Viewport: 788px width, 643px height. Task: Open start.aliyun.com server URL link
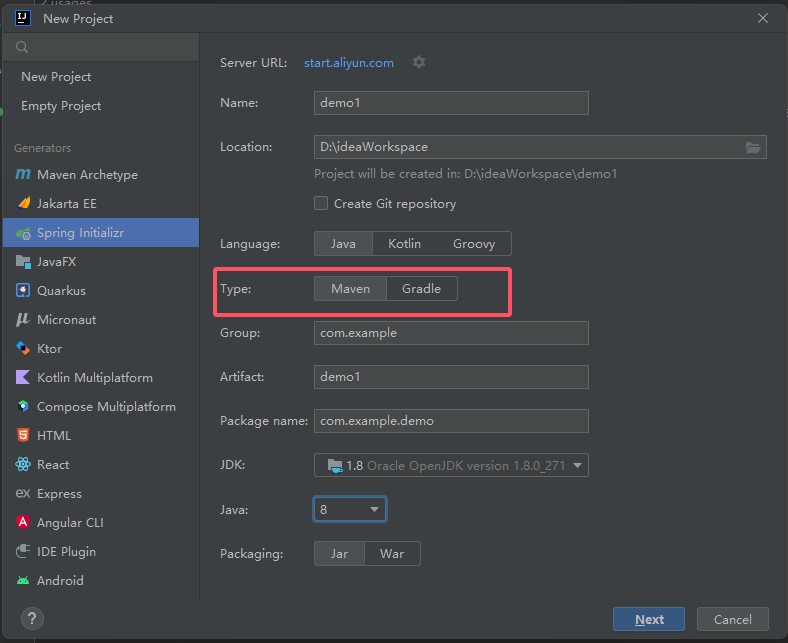point(349,63)
